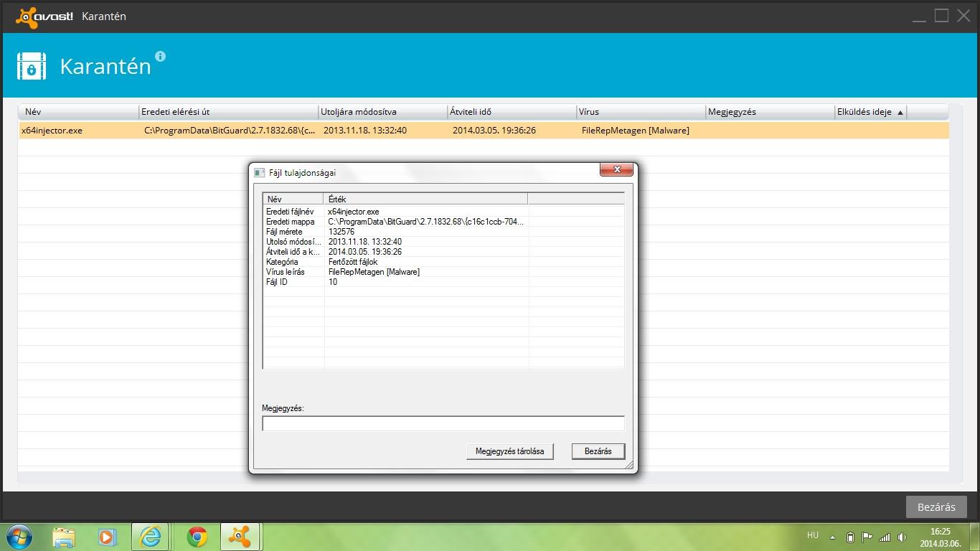The image size is (980, 551).
Task: Open Windows Start menu orb
Action: [19, 537]
